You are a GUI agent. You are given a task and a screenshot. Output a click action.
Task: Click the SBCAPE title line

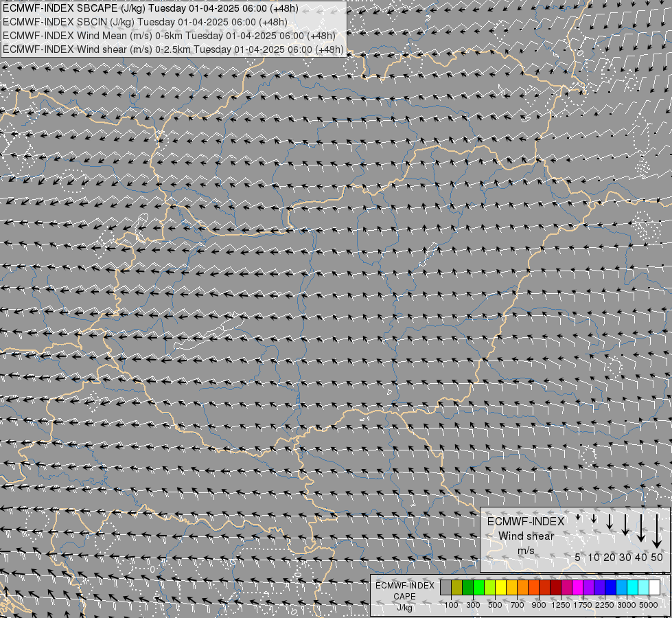[150, 8]
